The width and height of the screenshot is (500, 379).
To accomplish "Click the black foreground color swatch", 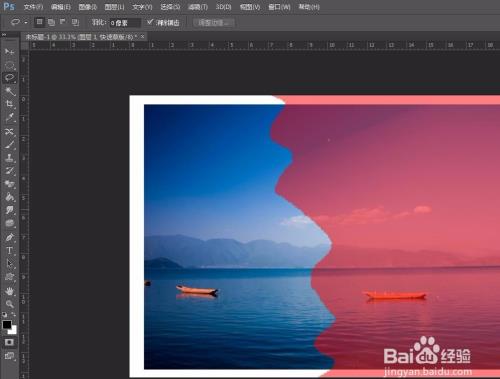I will (x=7, y=325).
